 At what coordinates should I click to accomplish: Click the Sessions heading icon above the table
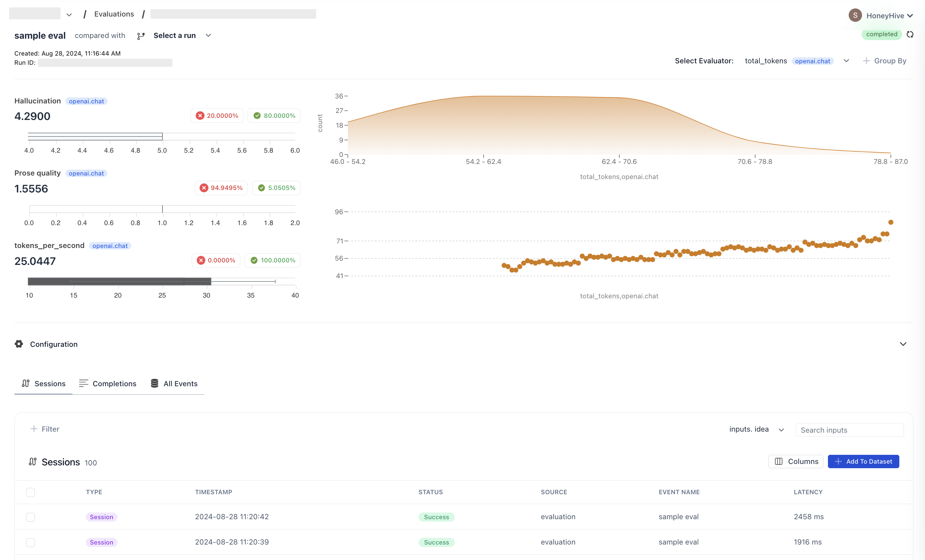tap(33, 462)
